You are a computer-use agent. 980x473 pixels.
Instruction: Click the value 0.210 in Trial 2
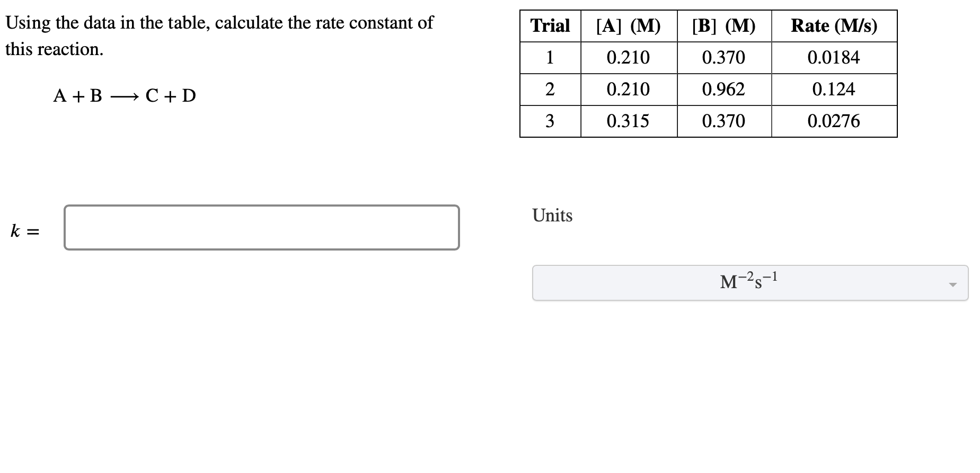628,89
